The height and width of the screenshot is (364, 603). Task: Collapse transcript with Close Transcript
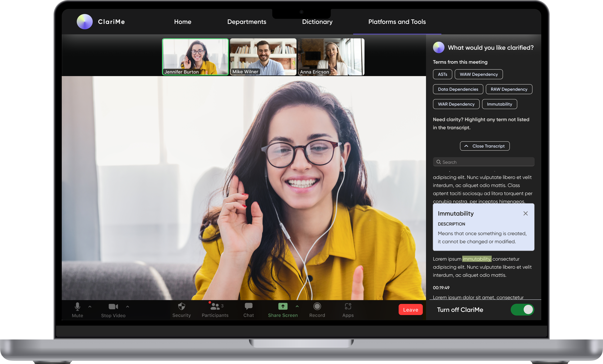coord(485,146)
